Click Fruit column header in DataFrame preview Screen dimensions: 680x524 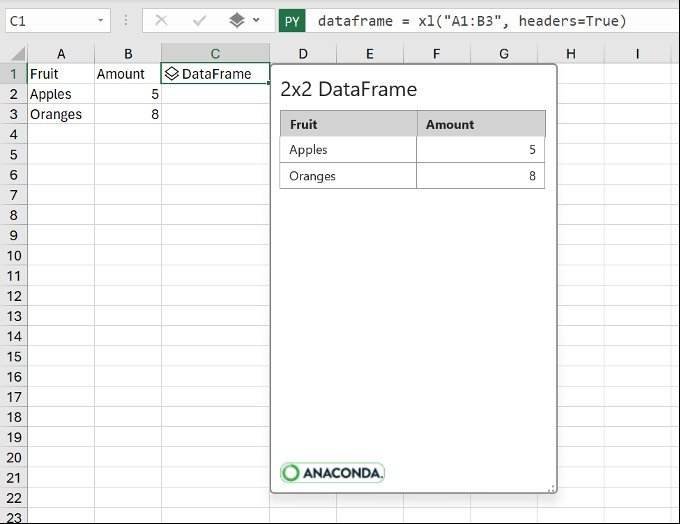[x=348, y=124]
